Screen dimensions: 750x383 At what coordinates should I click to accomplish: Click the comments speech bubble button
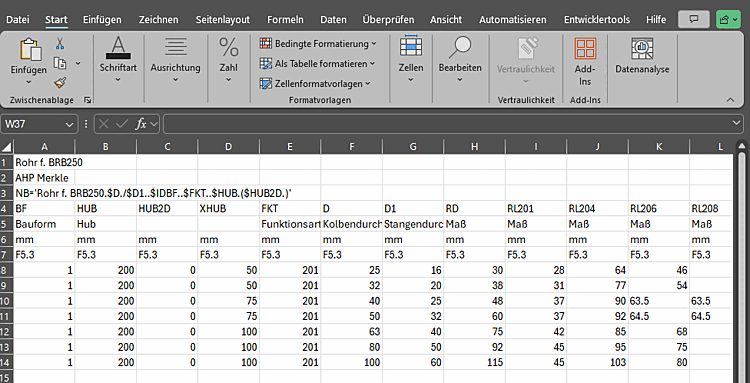[x=695, y=20]
